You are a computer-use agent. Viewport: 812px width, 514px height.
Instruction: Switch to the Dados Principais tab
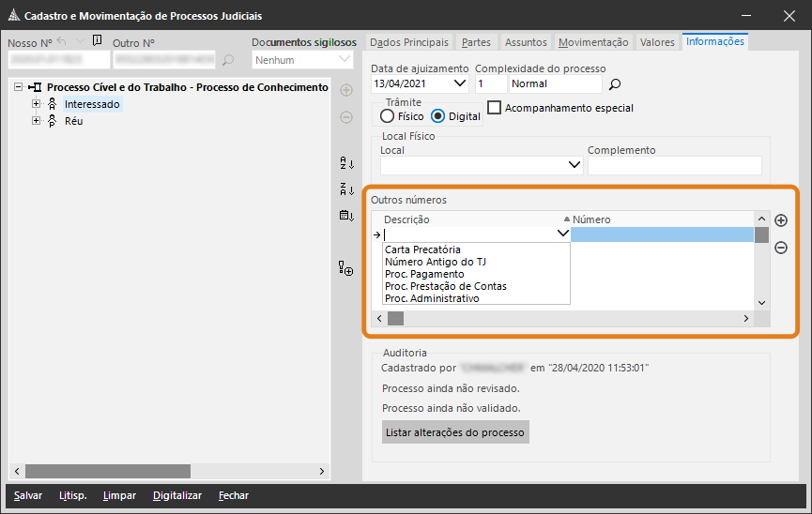pyautogui.click(x=409, y=42)
